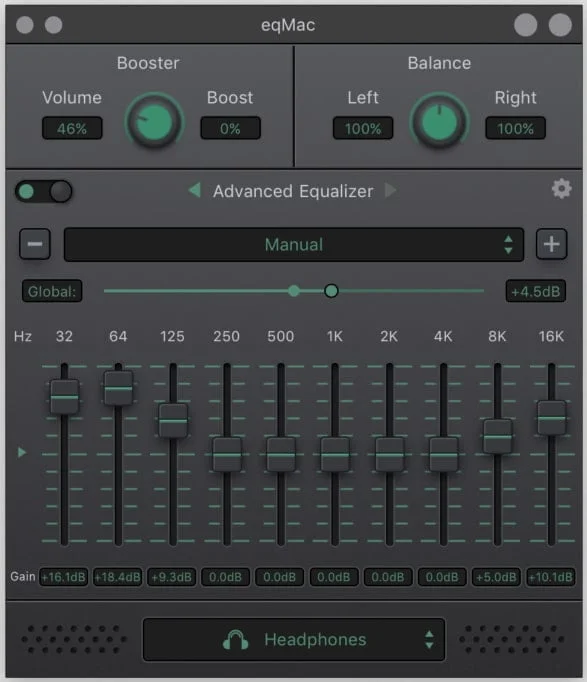Click the headphones icon in output selector
587x682 pixels.
coord(235,640)
